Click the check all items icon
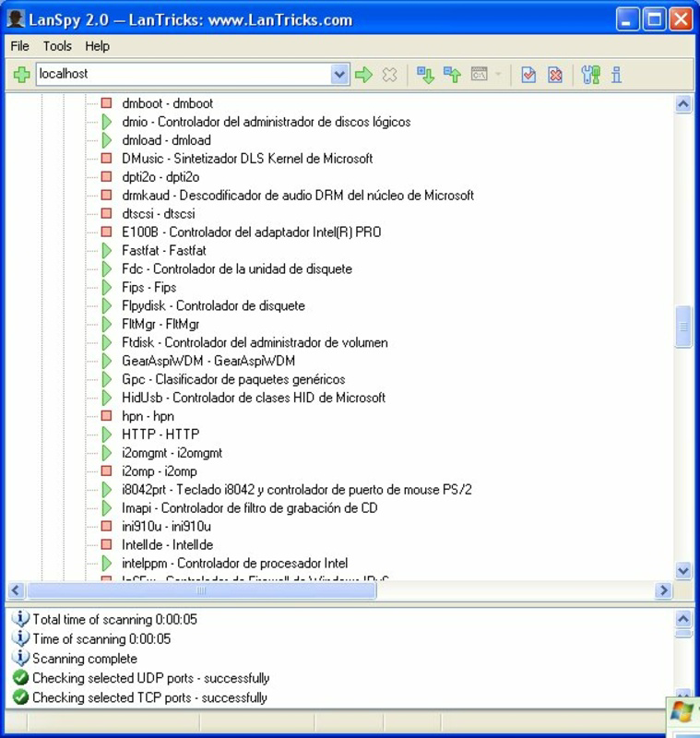Image resolution: width=700 pixels, height=738 pixels. 528,75
